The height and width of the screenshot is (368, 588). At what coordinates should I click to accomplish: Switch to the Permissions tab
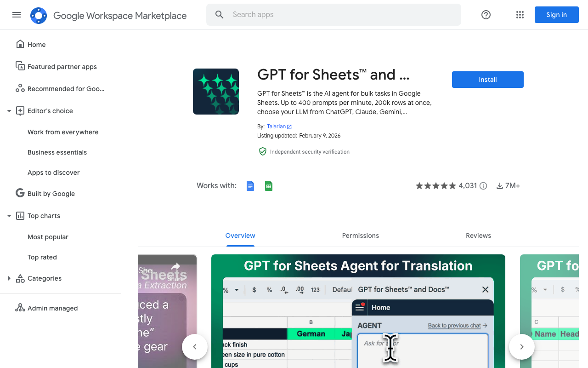coord(360,236)
